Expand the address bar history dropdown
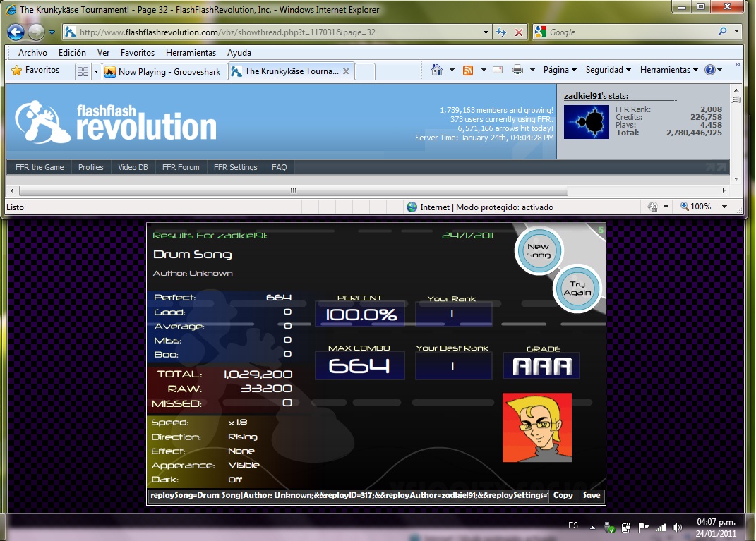Screen dimensions: 756x541 tap(486, 32)
